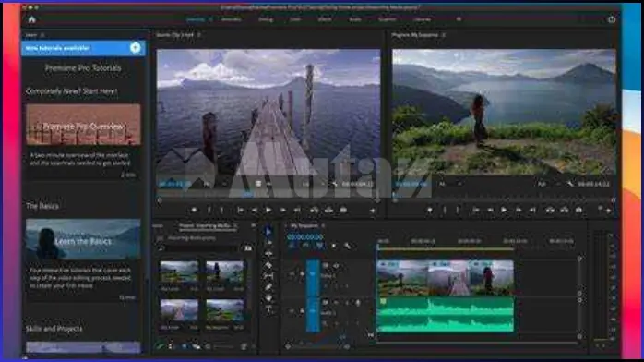Click Overwrite button in Source monitor
The image size is (644, 362).
coord(329,210)
